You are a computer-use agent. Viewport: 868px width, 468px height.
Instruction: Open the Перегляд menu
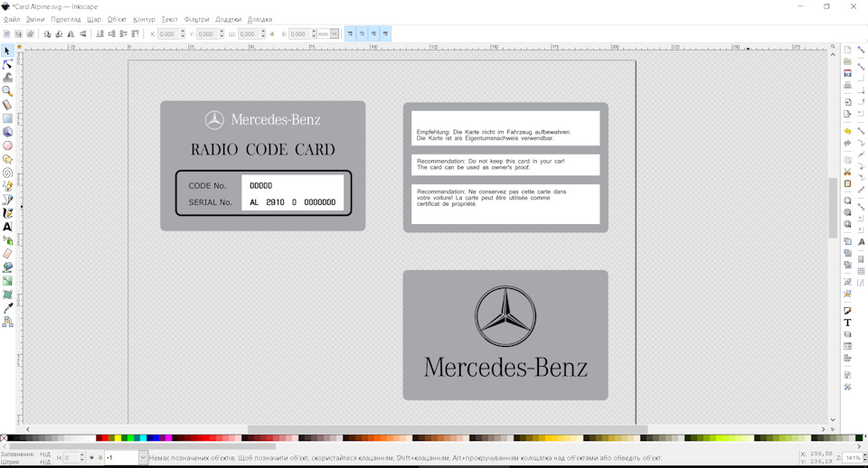65,19
